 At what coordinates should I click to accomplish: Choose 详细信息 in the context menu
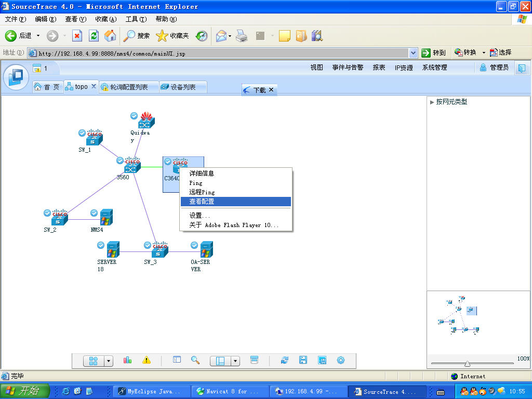(x=235, y=174)
